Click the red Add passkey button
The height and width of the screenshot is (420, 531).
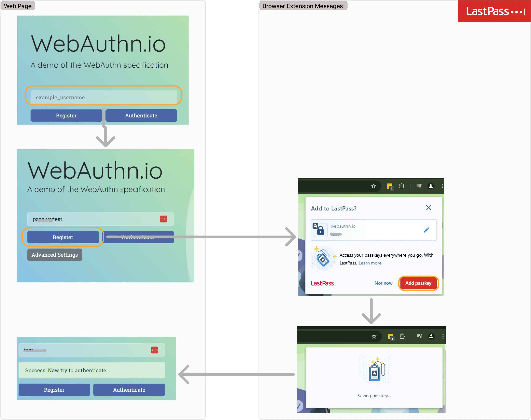[418, 283]
